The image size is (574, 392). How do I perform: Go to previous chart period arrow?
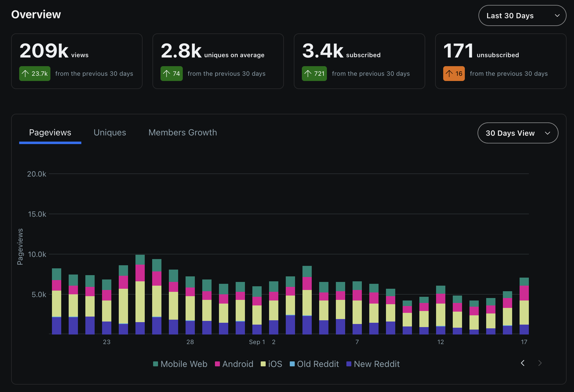pos(523,363)
